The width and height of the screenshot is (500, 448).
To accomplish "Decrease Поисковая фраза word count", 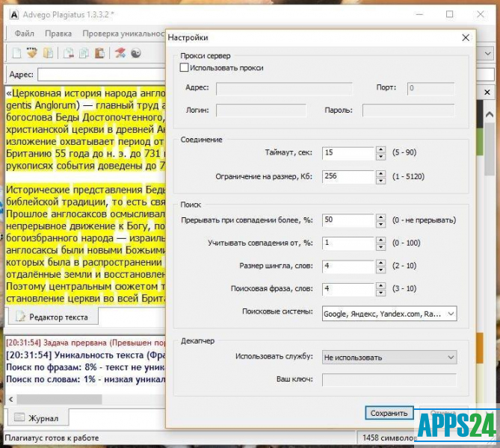I will [380, 293].
